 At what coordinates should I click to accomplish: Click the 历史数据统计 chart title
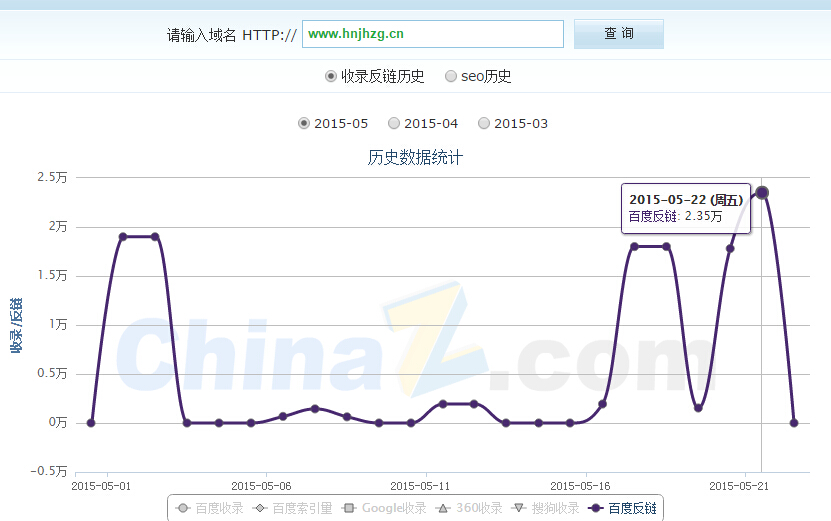click(415, 157)
